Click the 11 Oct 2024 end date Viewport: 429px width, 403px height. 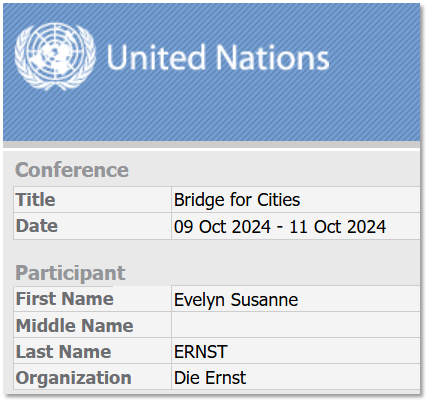point(338,227)
